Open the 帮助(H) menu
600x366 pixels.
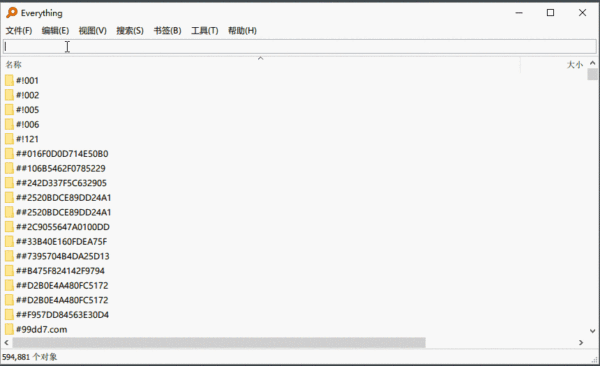point(242,31)
